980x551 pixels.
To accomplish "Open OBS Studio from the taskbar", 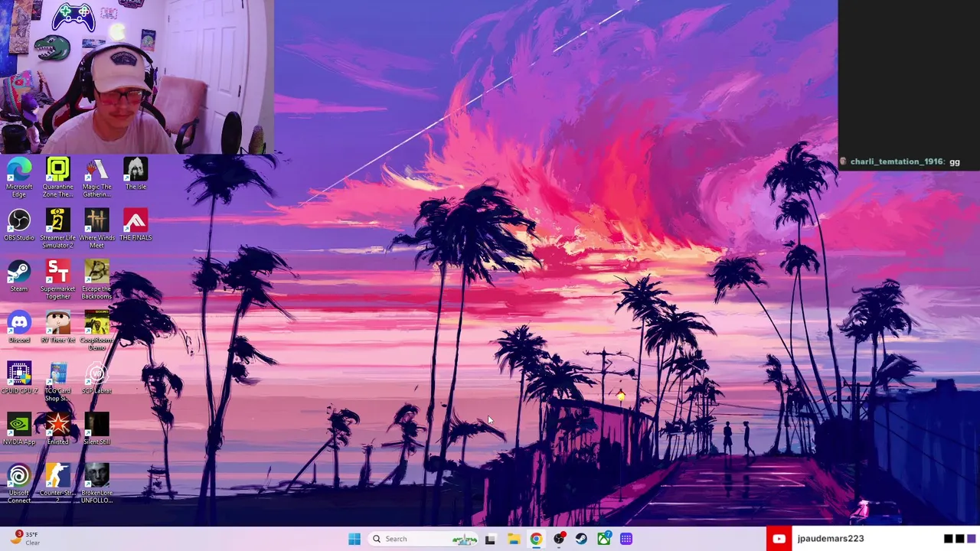I will [x=559, y=539].
